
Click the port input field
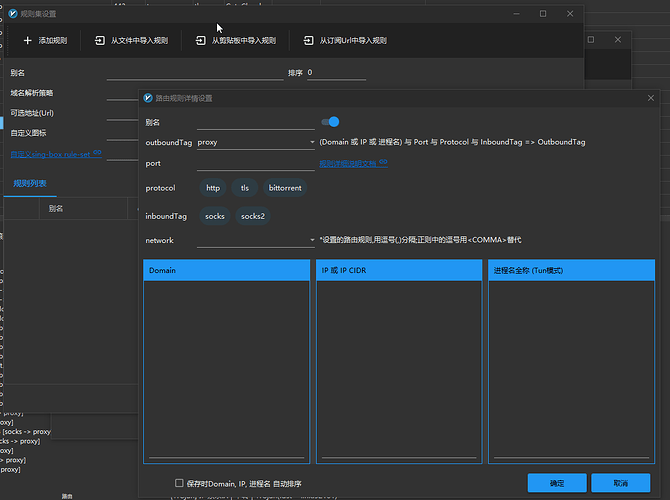click(x=256, y=164)
